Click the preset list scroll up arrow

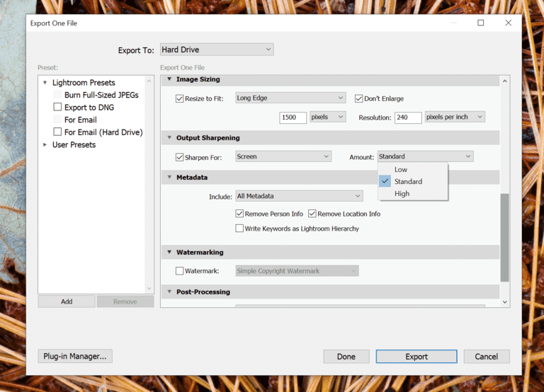149,81
